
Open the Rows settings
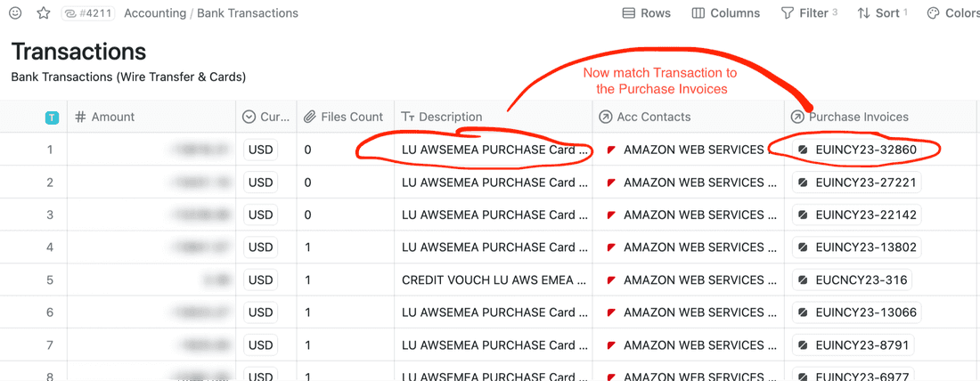(646, 13)
